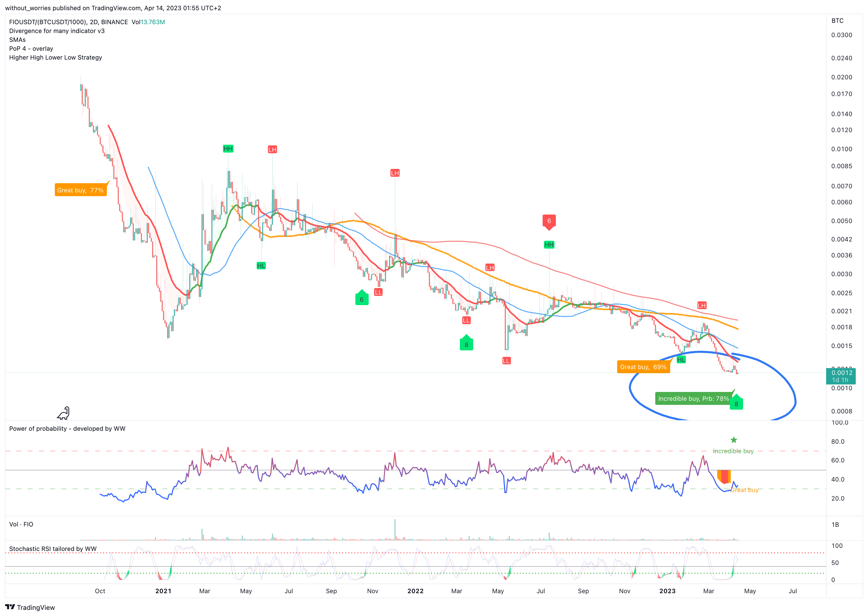Click the 80.0 level on probability axis
The width and height of the screenshot is (868, 616).
[838, 442]
